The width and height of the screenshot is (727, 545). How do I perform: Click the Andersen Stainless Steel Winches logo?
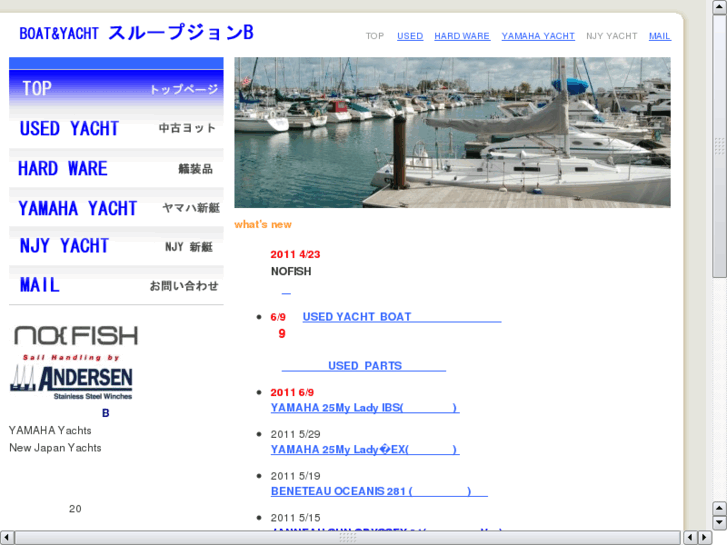coord(71,378)
